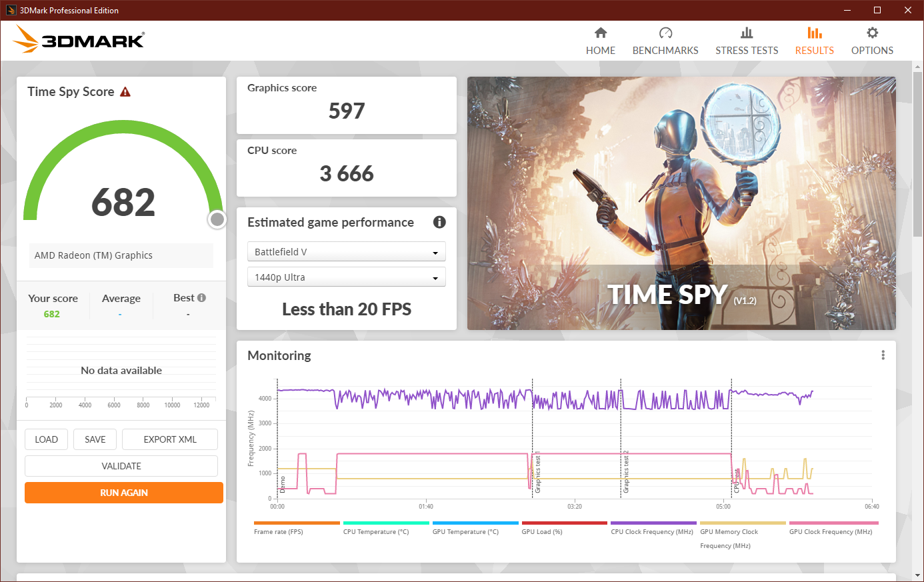The width and height of the screenshot is (924, 582).
Task: Open the 1440p Ultra resolution dropdown
Action: (x=347, y=277)
